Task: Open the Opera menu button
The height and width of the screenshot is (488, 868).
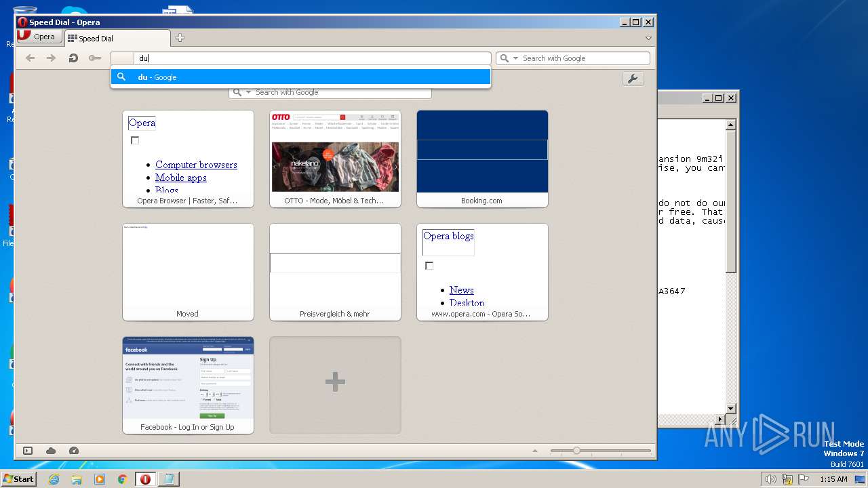Action: coord(38,37)
